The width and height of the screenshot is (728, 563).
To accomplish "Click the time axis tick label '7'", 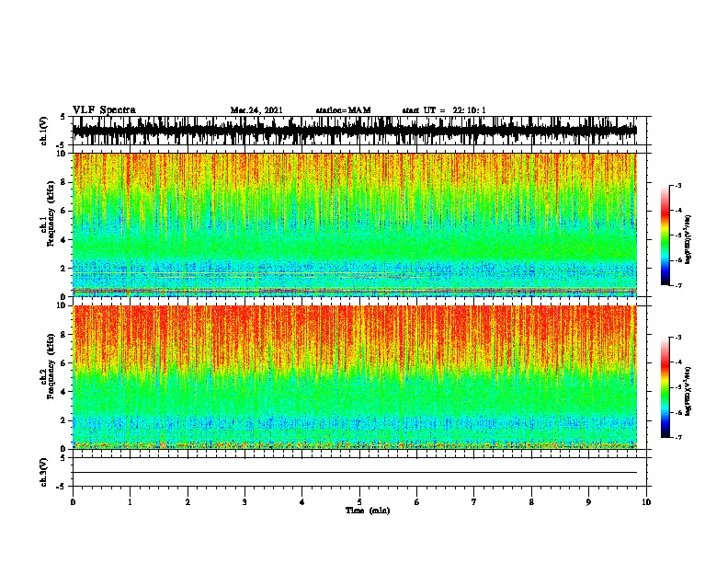I will tap(474, 502).
